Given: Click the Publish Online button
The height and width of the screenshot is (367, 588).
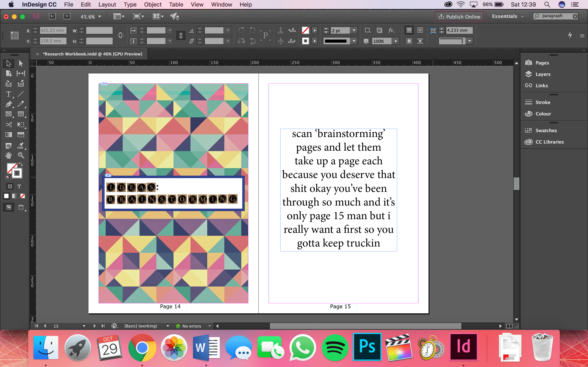Looking at the screenshot, I should [x=459, y=16].
